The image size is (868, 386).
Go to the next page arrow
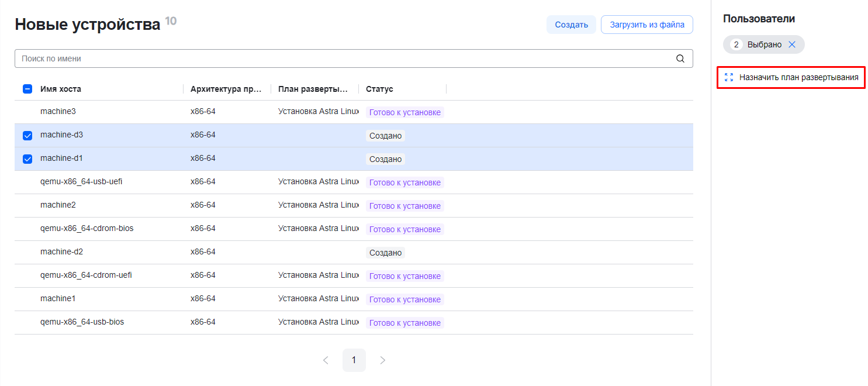pos(383,360)
